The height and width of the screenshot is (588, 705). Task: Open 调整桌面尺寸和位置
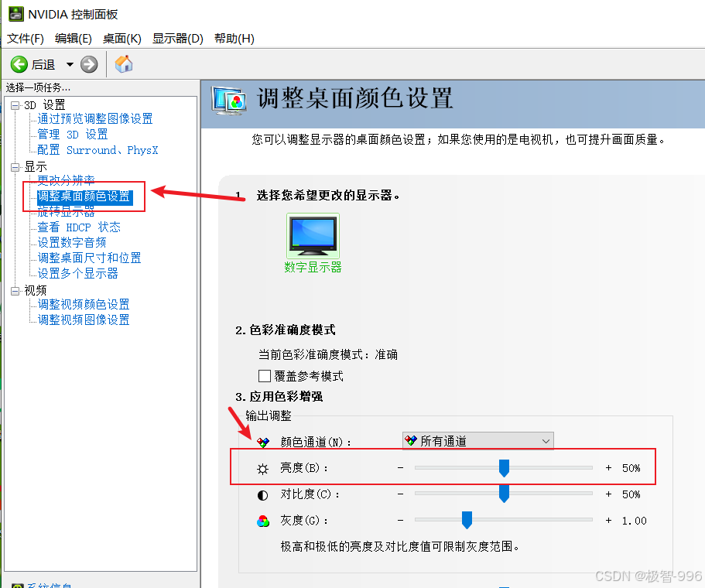(x=89, y=258)
